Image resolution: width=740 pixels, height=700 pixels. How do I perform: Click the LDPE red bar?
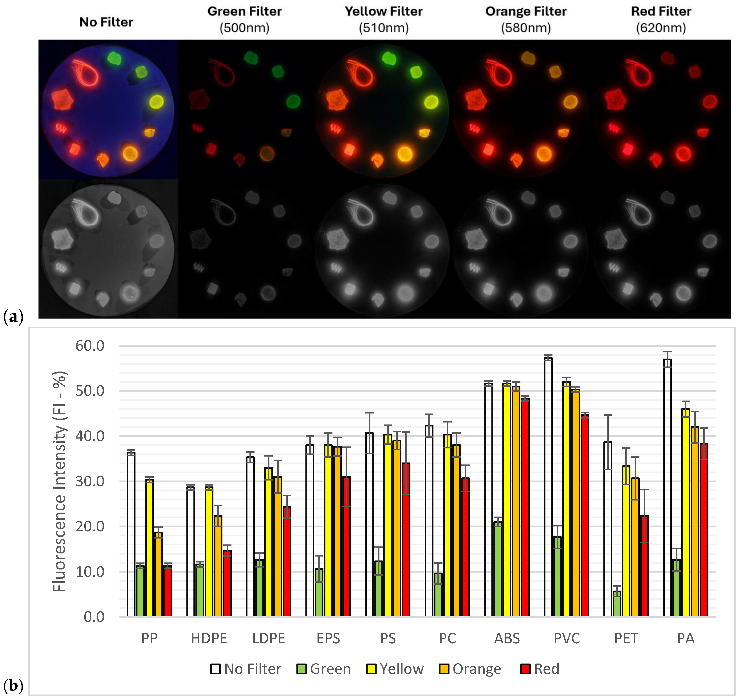point(287,562)
